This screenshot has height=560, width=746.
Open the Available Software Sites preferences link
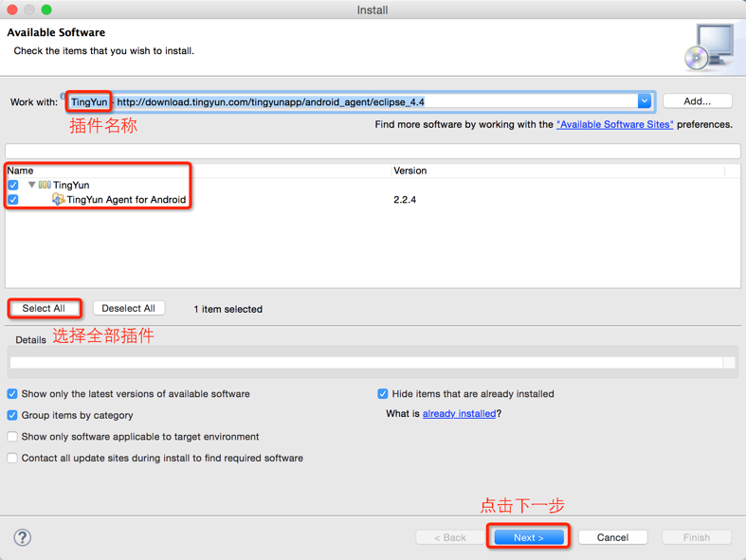click(x=614, y=124)
